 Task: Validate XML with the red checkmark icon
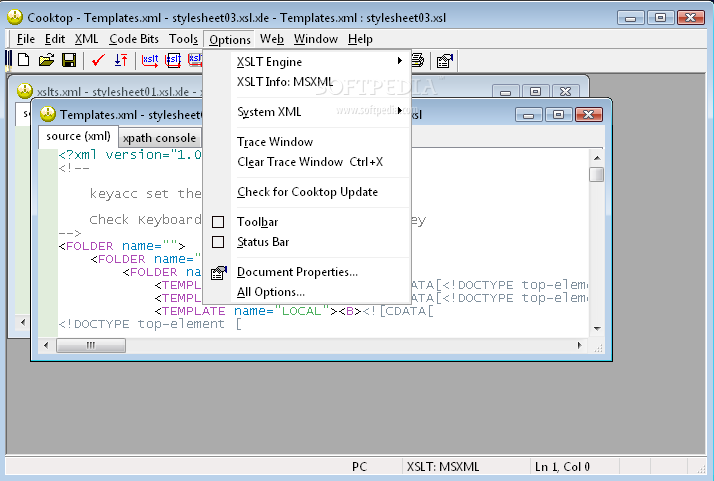point(98,60)
